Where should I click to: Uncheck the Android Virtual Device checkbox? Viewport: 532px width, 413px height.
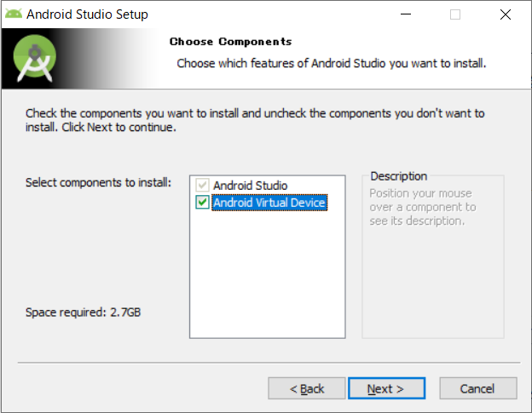[x=202, y=203]
